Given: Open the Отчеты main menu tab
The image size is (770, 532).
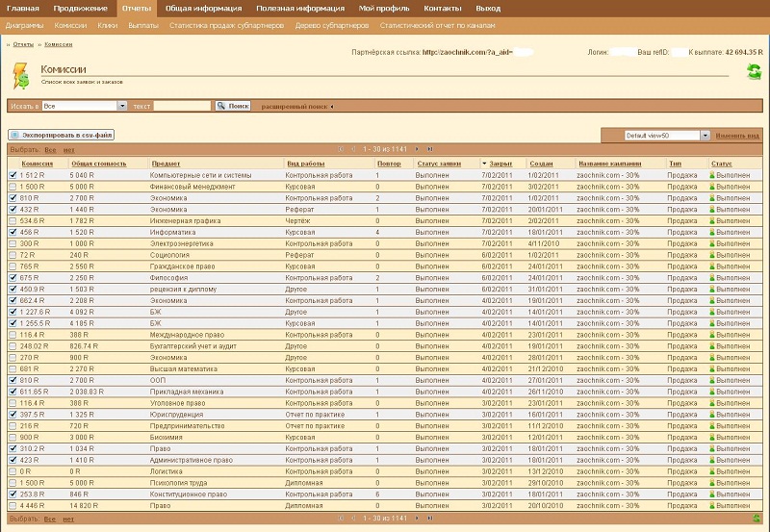Looking at the screenshot, I should click(x=137, y=9).
